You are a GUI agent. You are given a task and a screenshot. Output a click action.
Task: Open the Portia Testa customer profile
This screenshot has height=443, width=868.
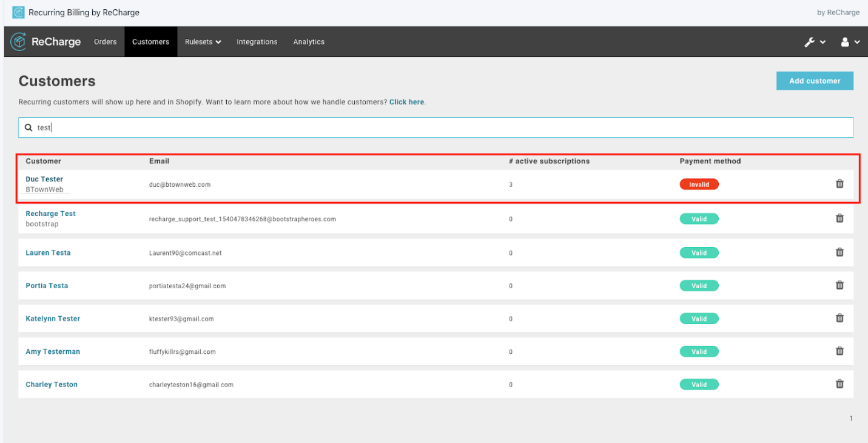point(47,285)
